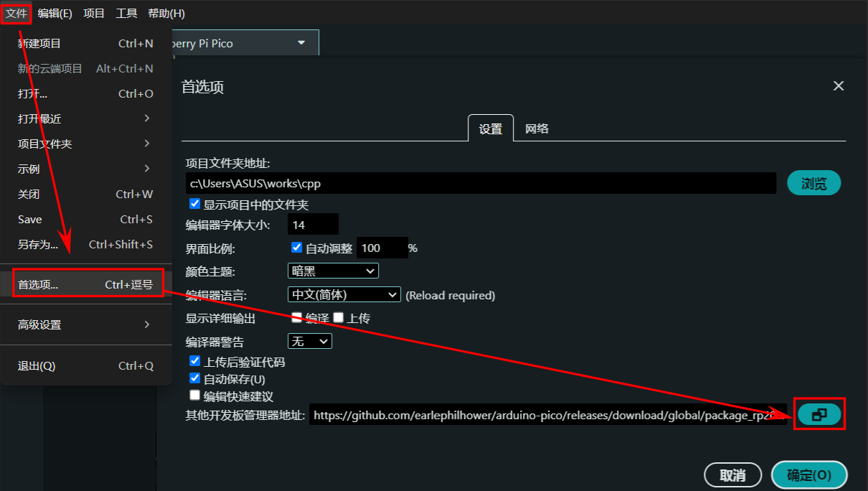
Task: Choose 另存为... menu entry
Action: (x=85, y=244)
